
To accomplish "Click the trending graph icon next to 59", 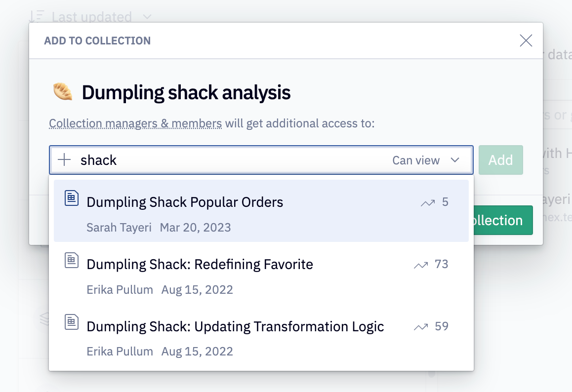I will click(x=420, y=326).
